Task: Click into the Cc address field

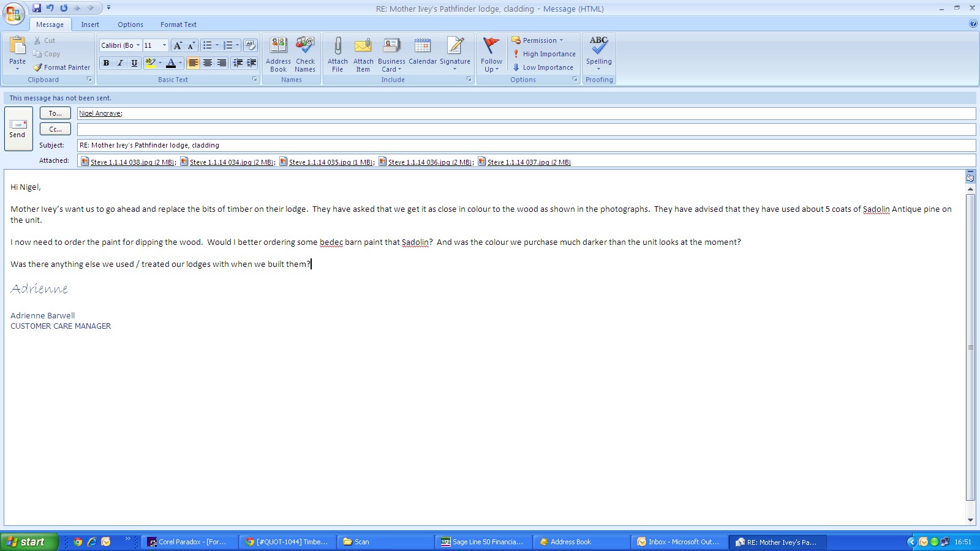Action: coord(526,129)
